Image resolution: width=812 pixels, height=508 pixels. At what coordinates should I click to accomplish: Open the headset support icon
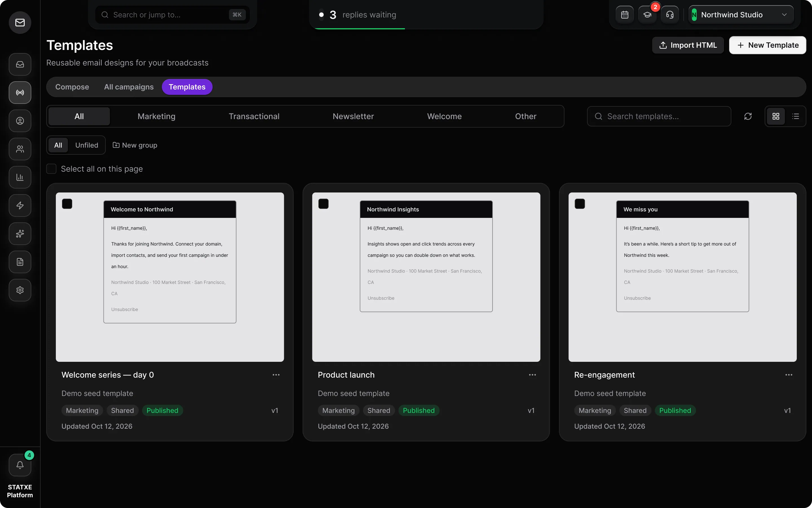point(670,15)
